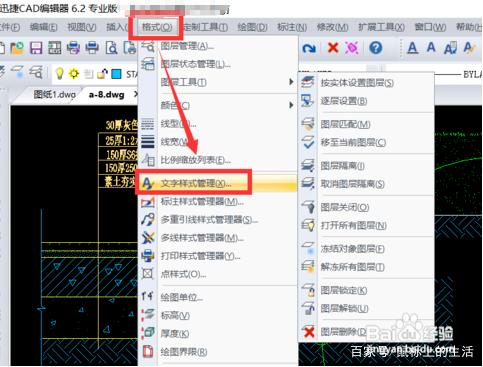483x367 pixels.
Task: Select 移至当前图层(C) move to current layer
Action: 353,143
